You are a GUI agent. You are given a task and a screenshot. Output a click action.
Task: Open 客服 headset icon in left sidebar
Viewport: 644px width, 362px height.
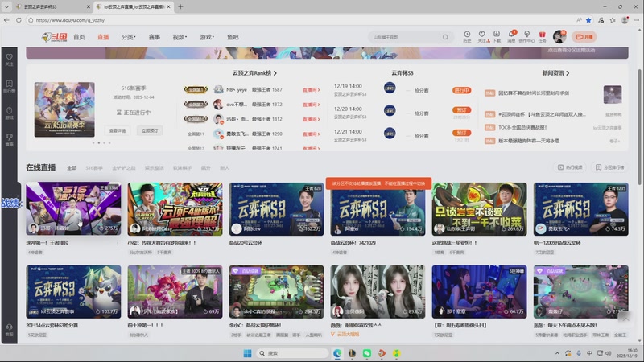point(10,330)
